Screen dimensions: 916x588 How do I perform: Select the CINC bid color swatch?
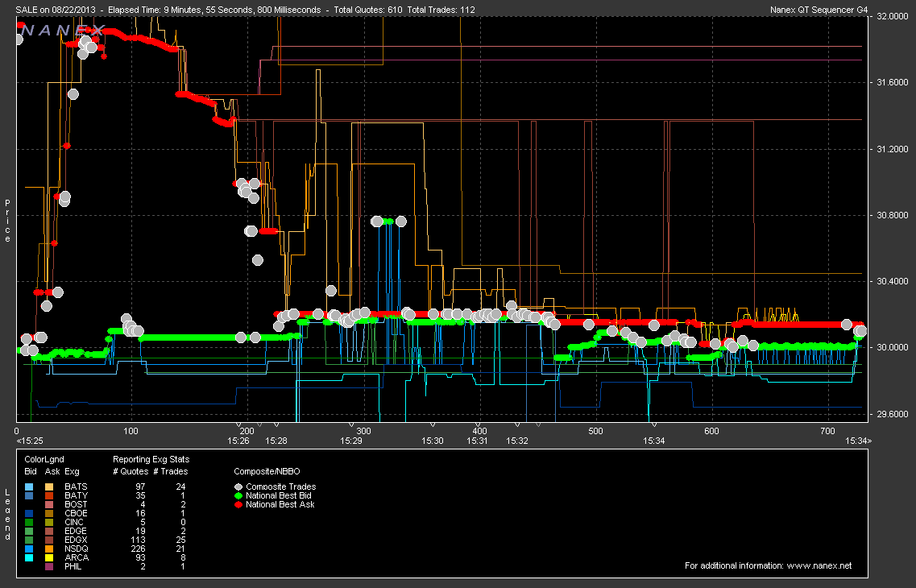pyautogui.click(x=29, y=522)
